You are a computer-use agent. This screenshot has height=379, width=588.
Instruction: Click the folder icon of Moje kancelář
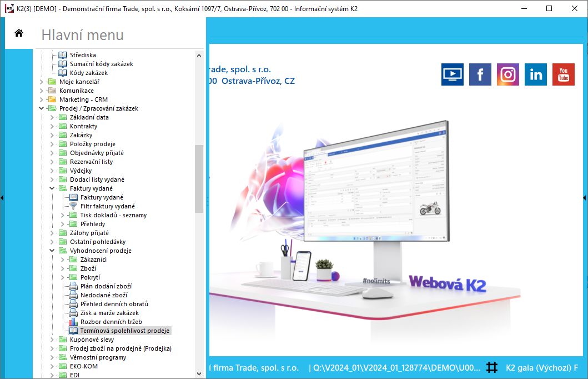point(53,82)
